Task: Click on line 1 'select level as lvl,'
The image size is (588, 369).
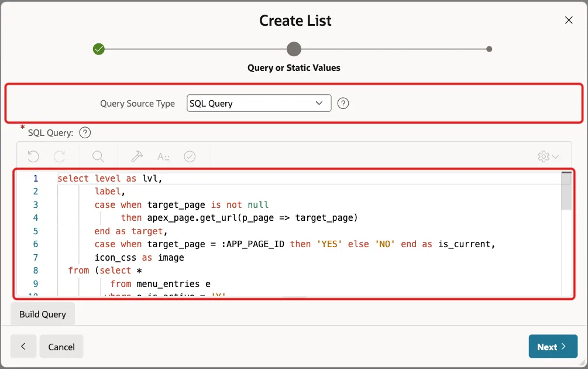Action: point(109,178)
